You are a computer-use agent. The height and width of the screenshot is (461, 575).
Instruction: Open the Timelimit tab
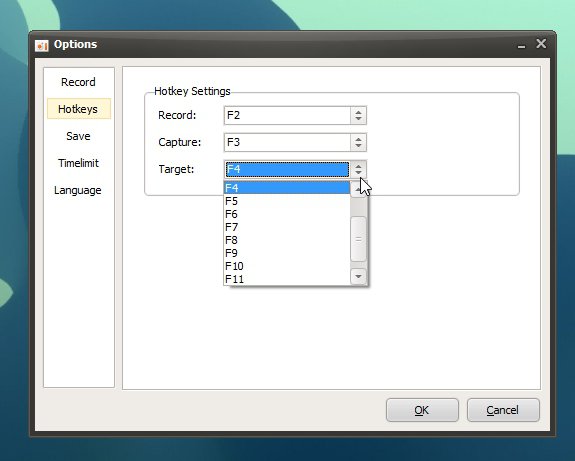click(x=78, y=163)
